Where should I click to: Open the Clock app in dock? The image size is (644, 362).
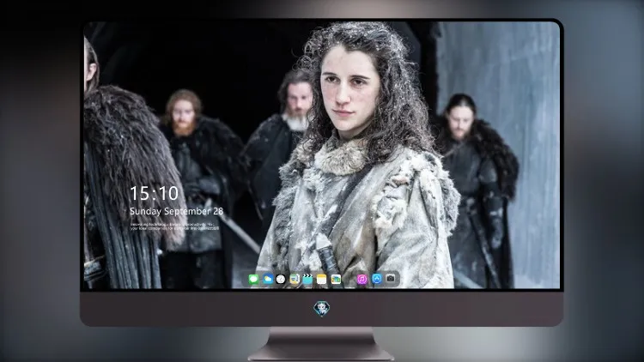coord(281,279)
